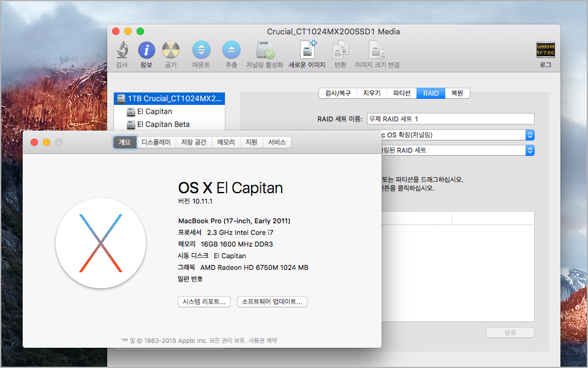Zoom the Disk Utility window green button
The image size is (588, 368).
point(140,31)
